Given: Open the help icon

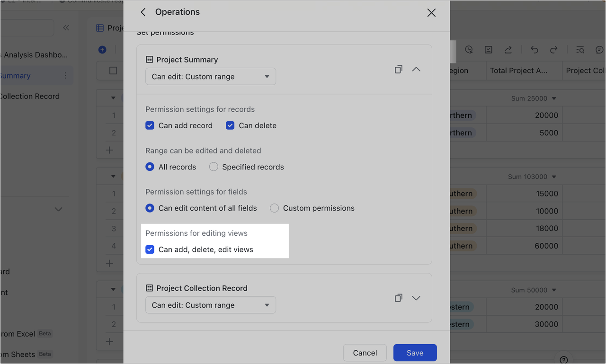Looking at the screenshot, I should point(563,360).
